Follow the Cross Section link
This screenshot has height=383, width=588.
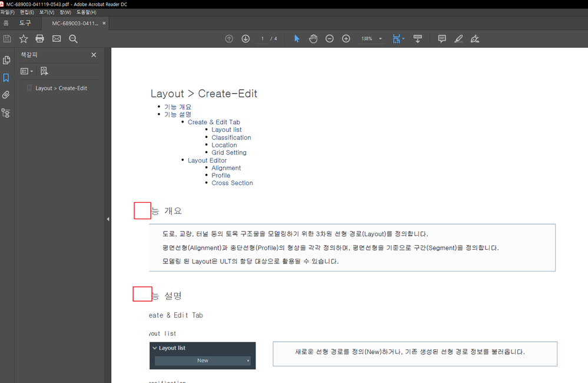(232, 183)
